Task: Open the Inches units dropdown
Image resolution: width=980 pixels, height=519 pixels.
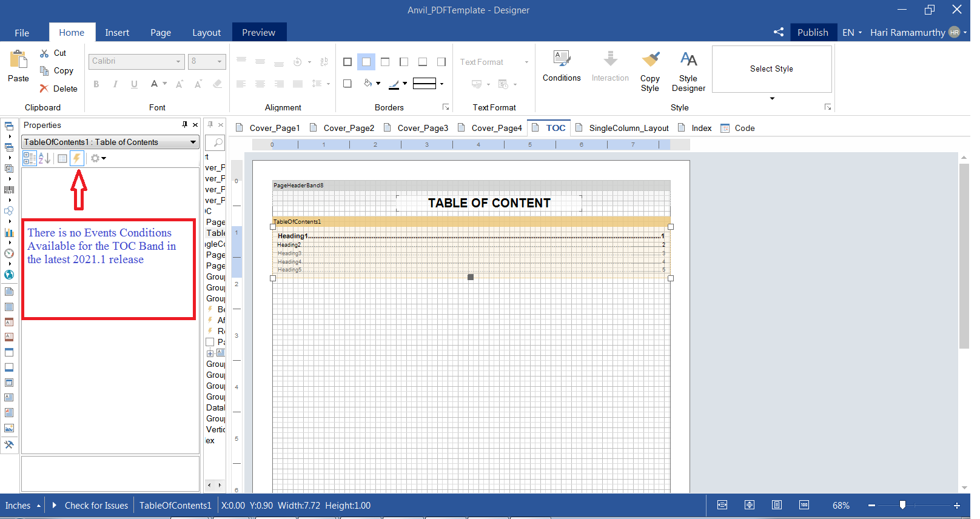Action: pyautogui.click(x=23, y=505)
